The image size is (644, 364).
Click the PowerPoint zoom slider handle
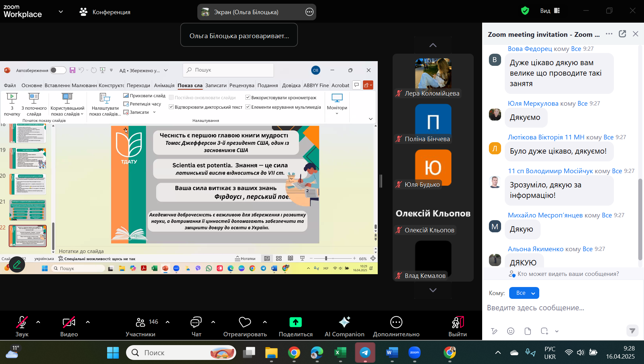pyautogui.click(x=326, y=258)
